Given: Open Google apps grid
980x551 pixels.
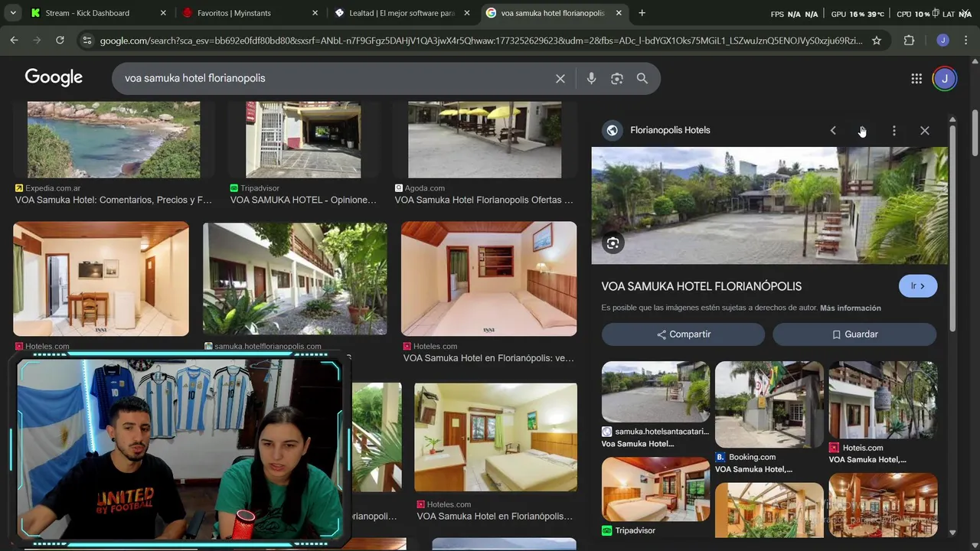Looking at the screenshot, I should coord(916,78).
